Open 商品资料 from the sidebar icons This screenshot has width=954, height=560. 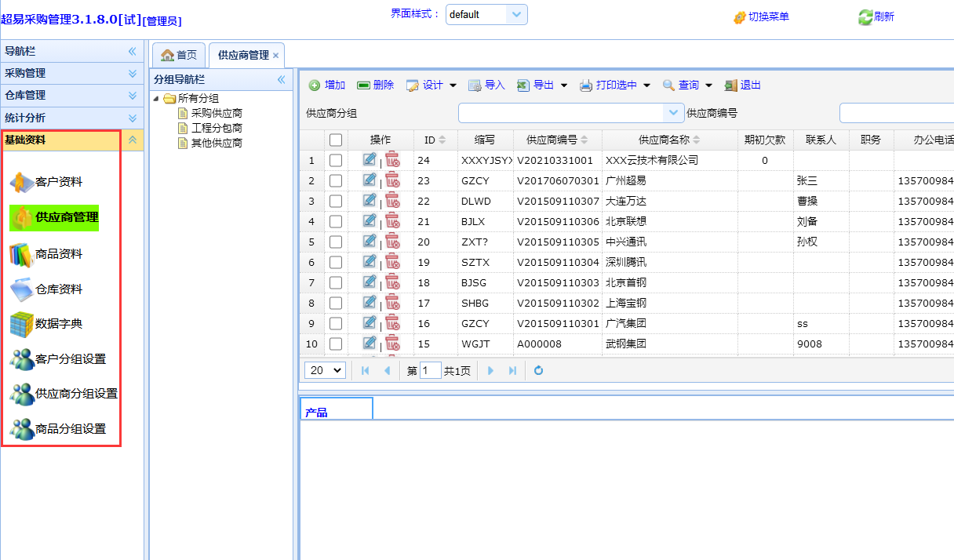22,254
